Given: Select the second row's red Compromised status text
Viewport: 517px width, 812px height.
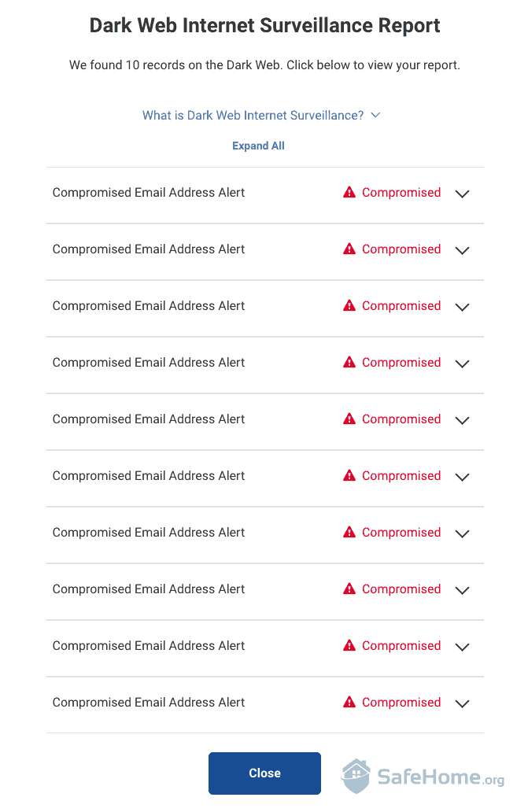Looking at the screenshot, I should pos(401,249).
